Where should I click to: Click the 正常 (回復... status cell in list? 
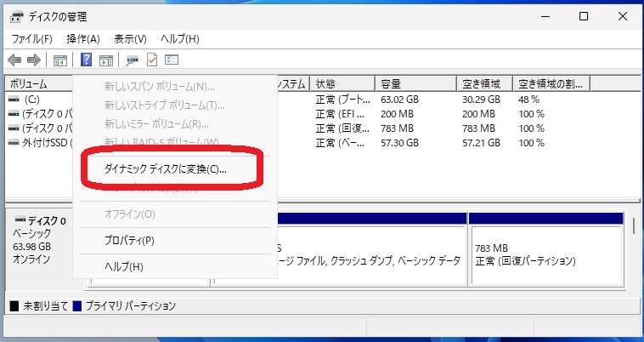tap(342, 128)
